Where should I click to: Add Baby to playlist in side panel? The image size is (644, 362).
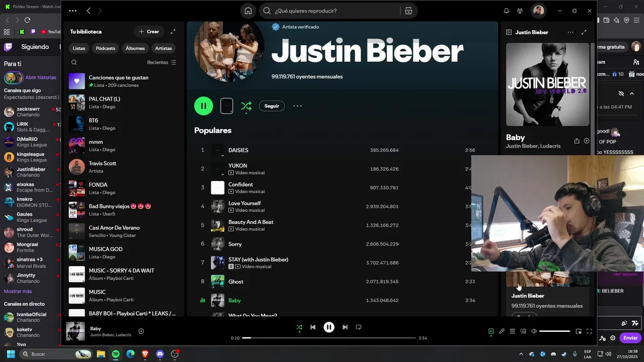[587, 141]
